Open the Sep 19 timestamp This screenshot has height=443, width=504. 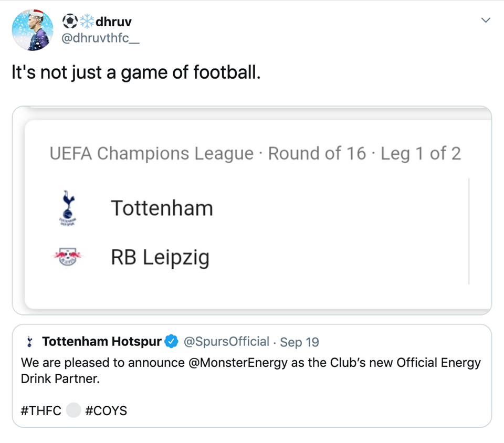299,342
